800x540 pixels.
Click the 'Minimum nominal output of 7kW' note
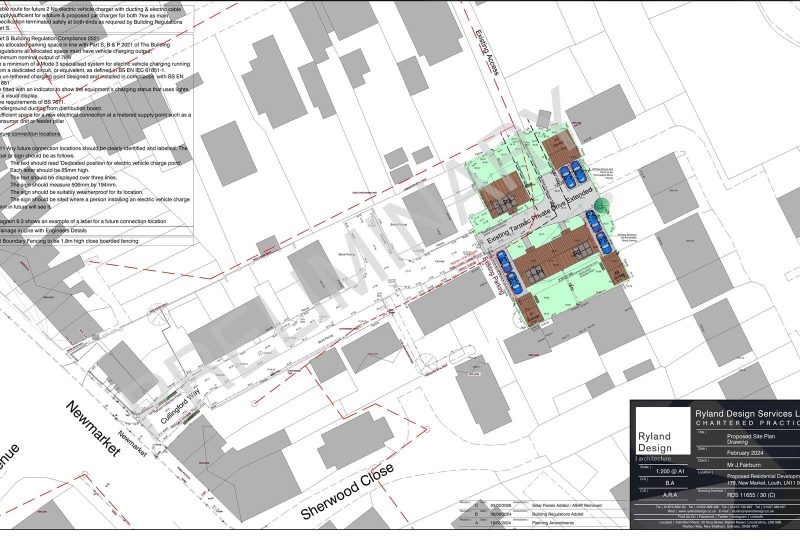pos(36,57)
